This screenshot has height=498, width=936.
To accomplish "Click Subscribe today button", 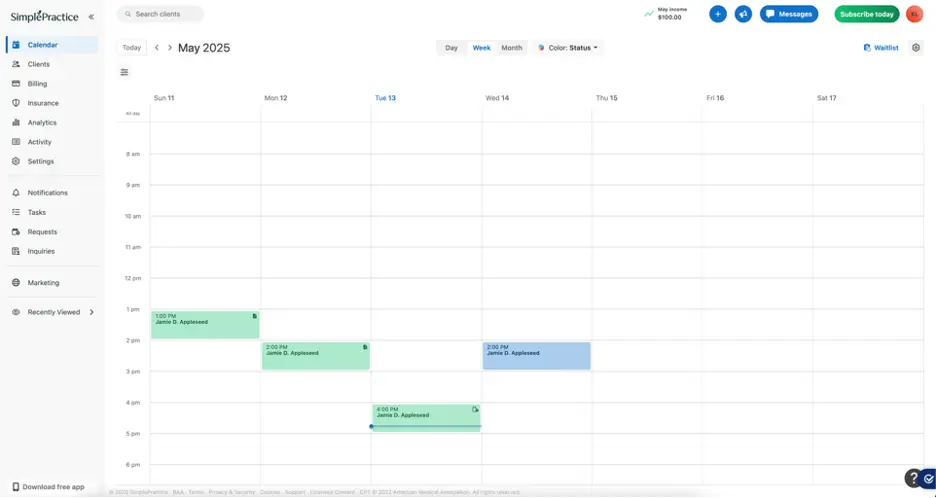I will 867,14.
